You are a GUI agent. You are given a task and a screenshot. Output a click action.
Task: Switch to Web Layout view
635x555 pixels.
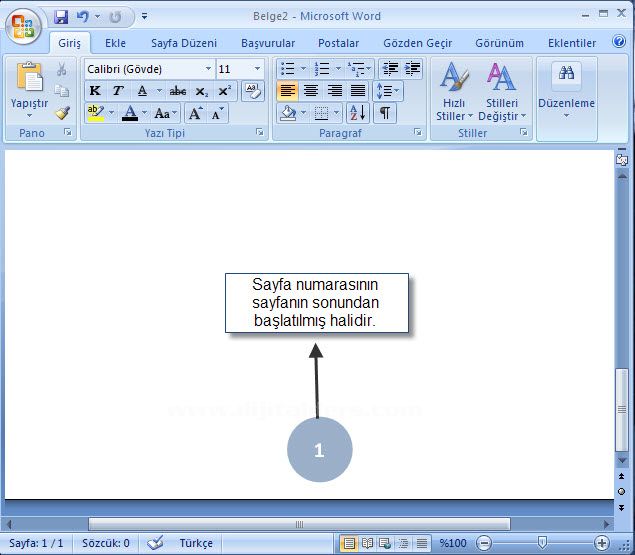pyautogui.click(x=385, y=543)
